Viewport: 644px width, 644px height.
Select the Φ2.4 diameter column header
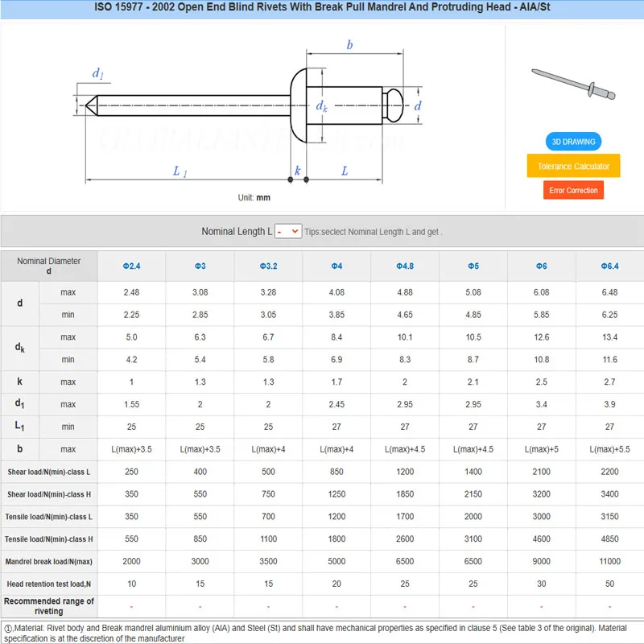131,266
